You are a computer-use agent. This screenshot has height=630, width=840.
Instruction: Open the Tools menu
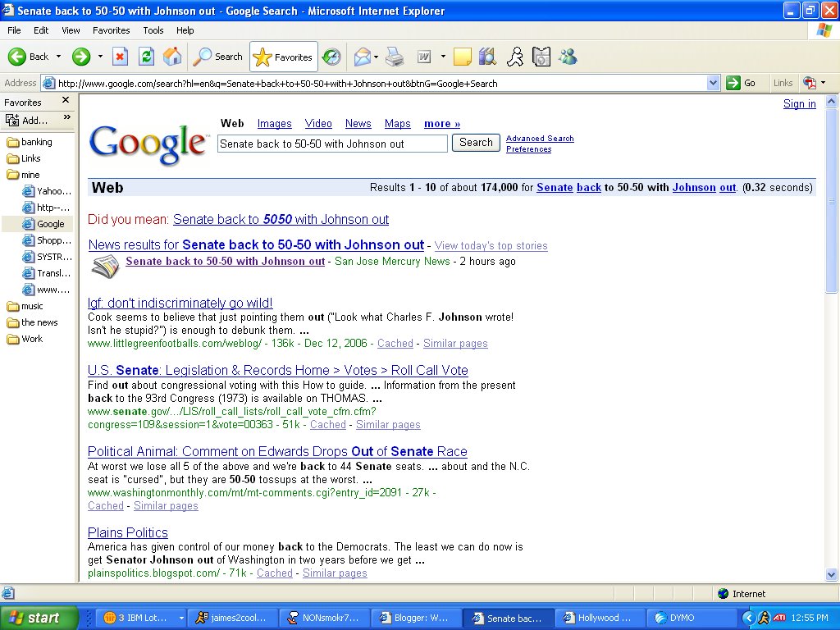click(153, 30)
